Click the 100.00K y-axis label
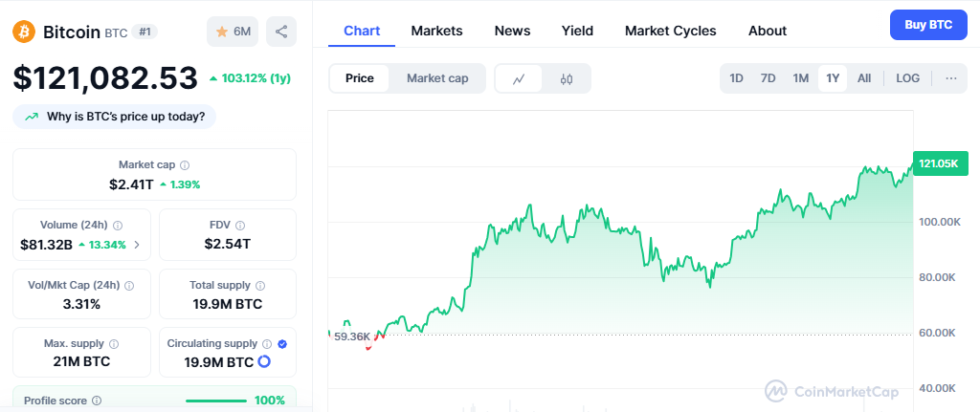980x412 pixels. 940,222
